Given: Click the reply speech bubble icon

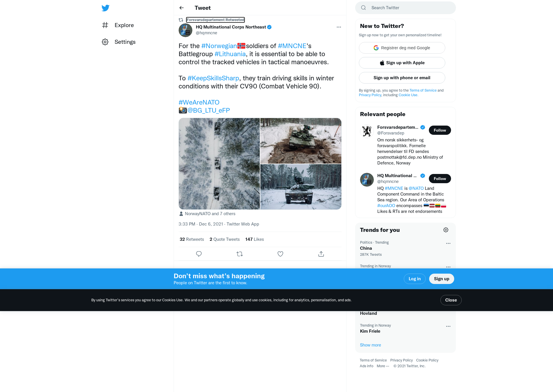Looking at the screenshot, I should click(x=199, y=254).
